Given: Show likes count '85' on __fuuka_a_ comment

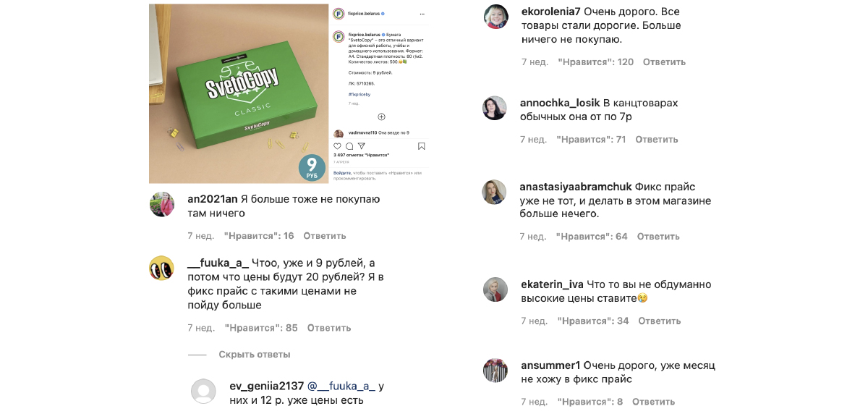Looking at the screenshot, I should click(x=261, y=328).
